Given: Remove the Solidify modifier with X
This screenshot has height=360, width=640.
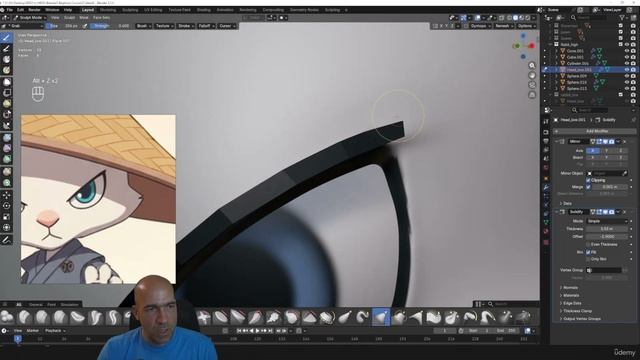Looking at the screenshot, I should [x=624, y=212].
